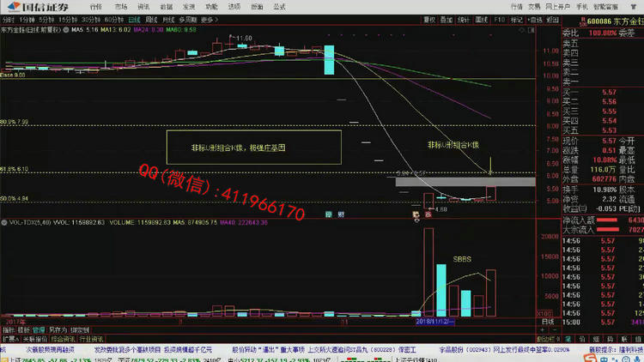Viewport: 644px width, 362px height.
Task: Click the 返回 back button
Action: coord(552,20)
